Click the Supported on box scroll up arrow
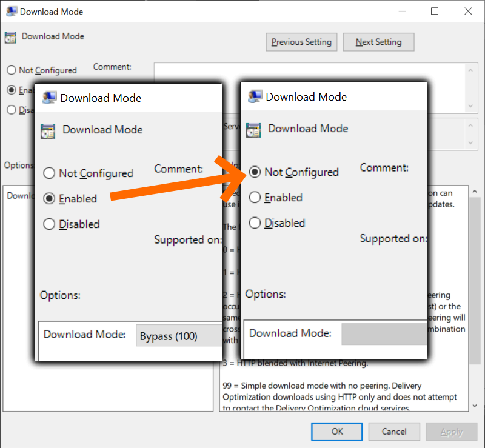This screenshot has width=485, height=448. pos(470,125)
